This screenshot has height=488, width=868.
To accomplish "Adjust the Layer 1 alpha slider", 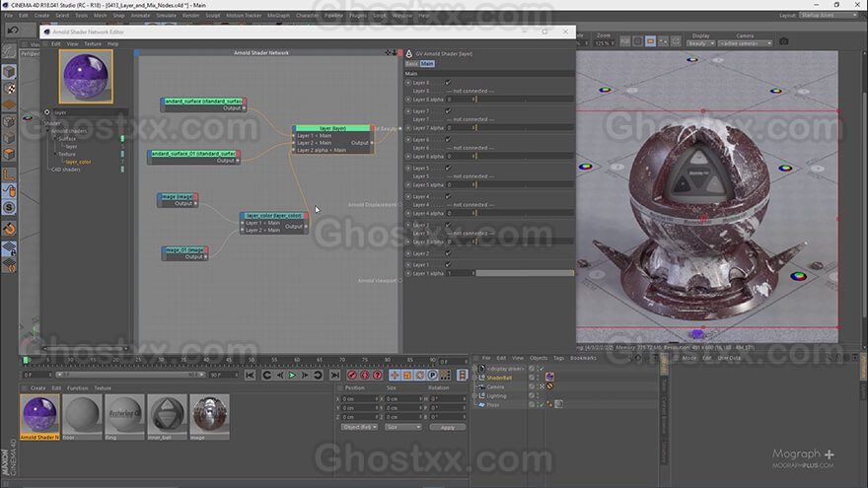I will click(524, 273).
